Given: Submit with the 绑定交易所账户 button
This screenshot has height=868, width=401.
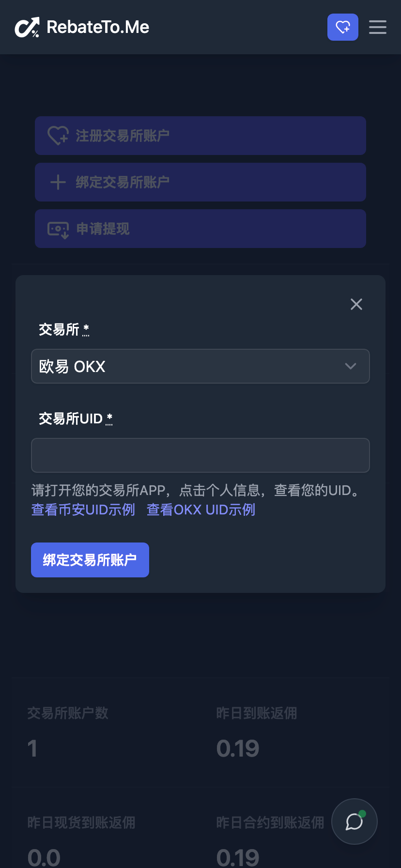Looking at the screenshot, I should pos(90,559).
